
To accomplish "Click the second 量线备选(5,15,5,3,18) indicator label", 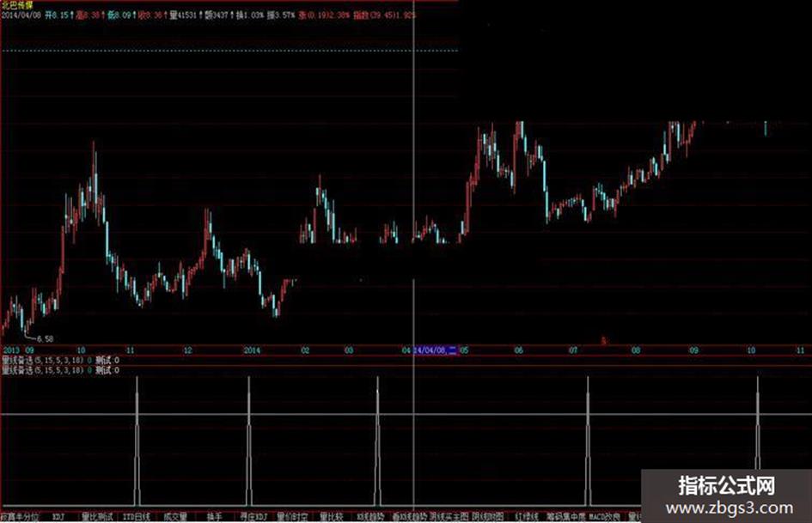I will tap(43, 371).
